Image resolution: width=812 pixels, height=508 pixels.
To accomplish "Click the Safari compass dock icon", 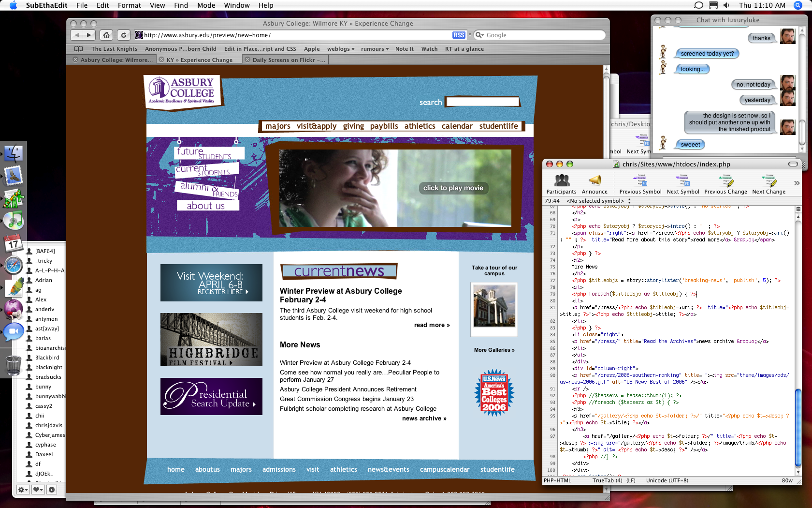I will (14, 265).
